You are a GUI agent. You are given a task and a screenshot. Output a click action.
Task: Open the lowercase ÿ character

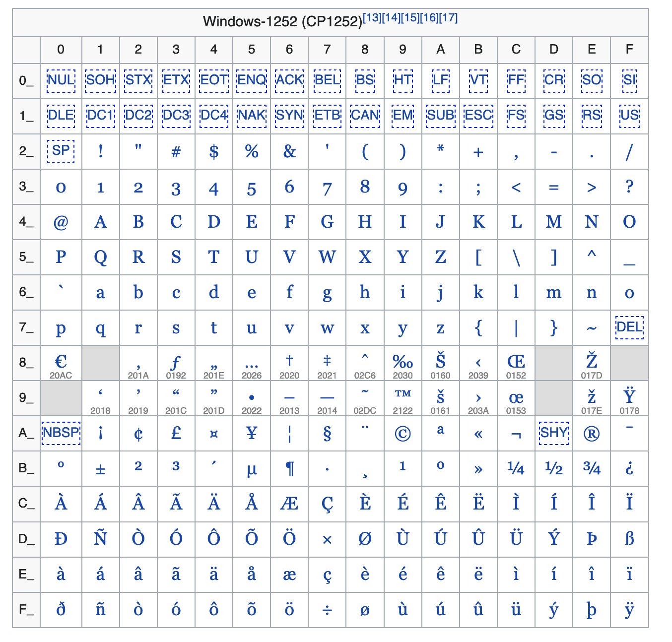click(x=629, y=610)
